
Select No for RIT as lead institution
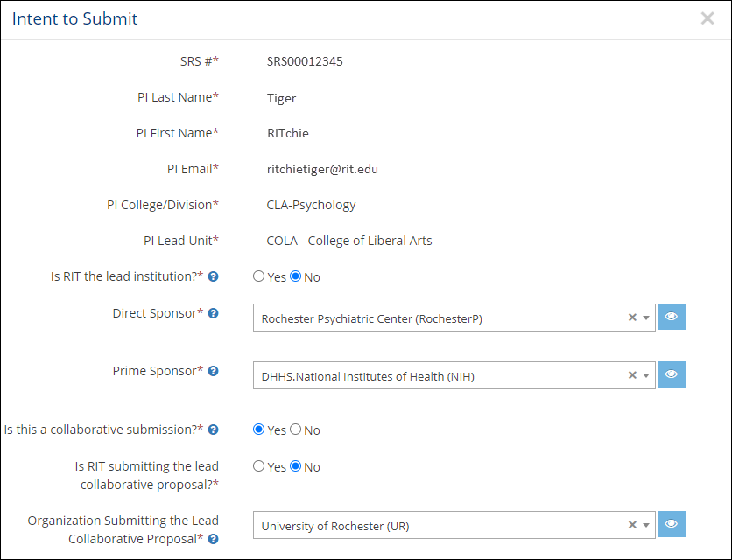[x=296, y=276]
